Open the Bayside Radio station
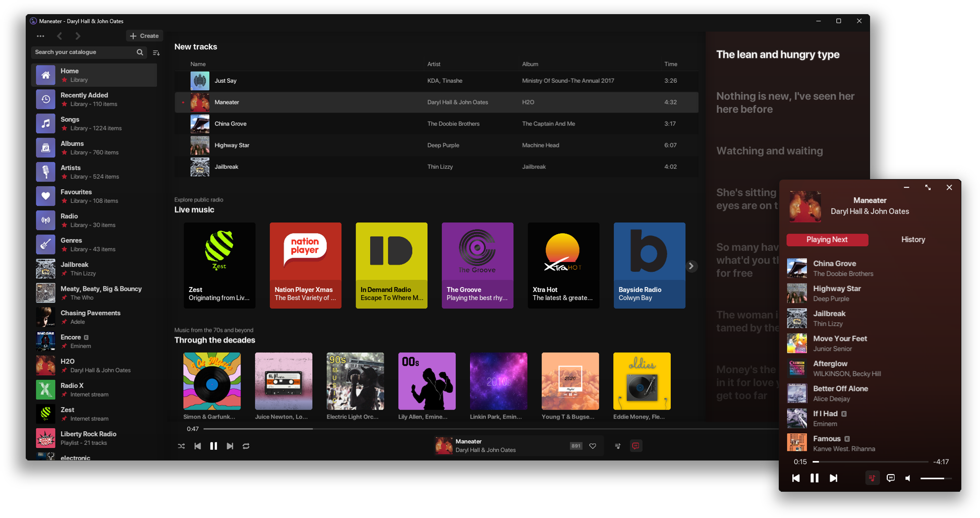 pyautogui.click(x=650, y=265)
